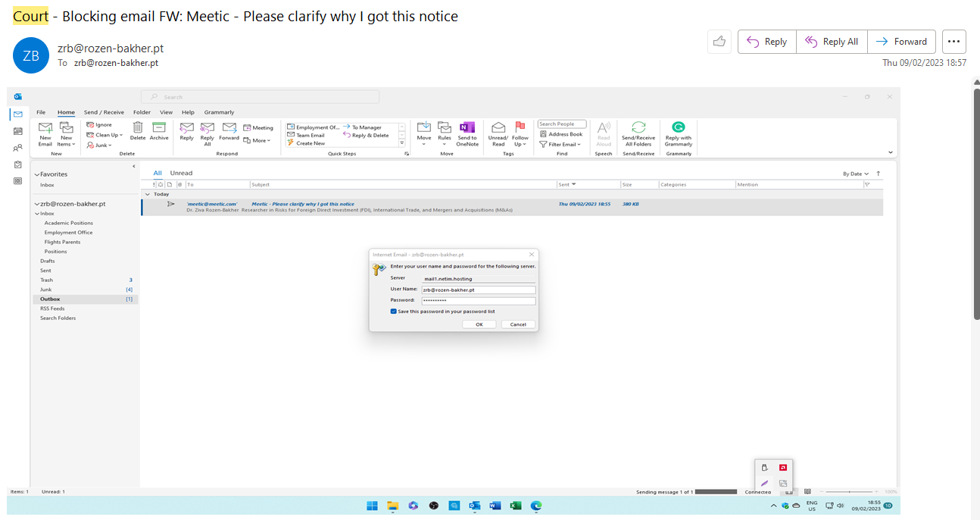Click the top Forward button in email header

(902, 42)
